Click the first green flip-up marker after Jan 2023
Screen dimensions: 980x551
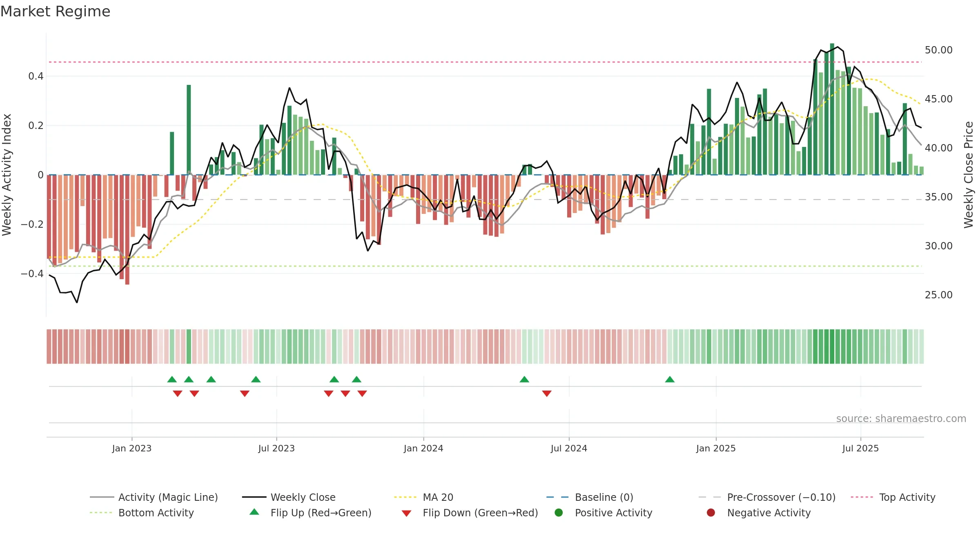click(172, 379)
